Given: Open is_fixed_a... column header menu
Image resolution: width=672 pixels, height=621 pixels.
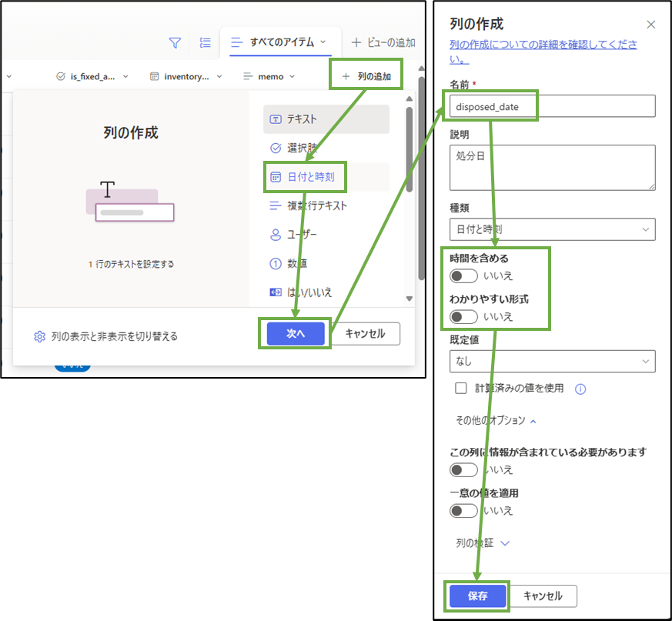Looking at the screenshot, I should tap(92, 76).
